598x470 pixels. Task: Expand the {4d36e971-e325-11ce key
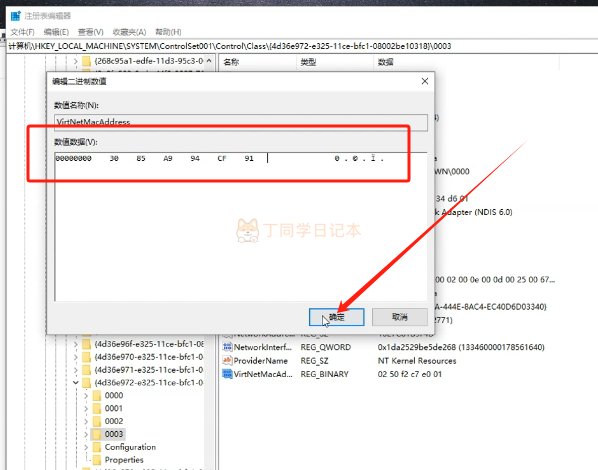tap(76, 370)
